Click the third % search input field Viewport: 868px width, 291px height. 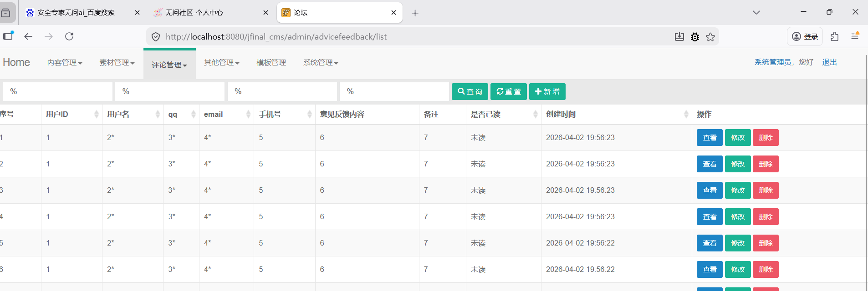coord(282,91)
